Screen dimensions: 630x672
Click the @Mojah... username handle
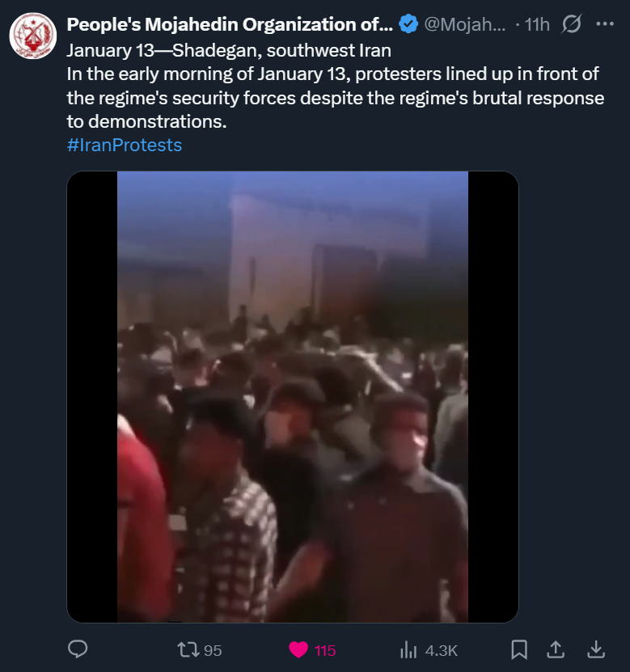(x=464, y=24)
